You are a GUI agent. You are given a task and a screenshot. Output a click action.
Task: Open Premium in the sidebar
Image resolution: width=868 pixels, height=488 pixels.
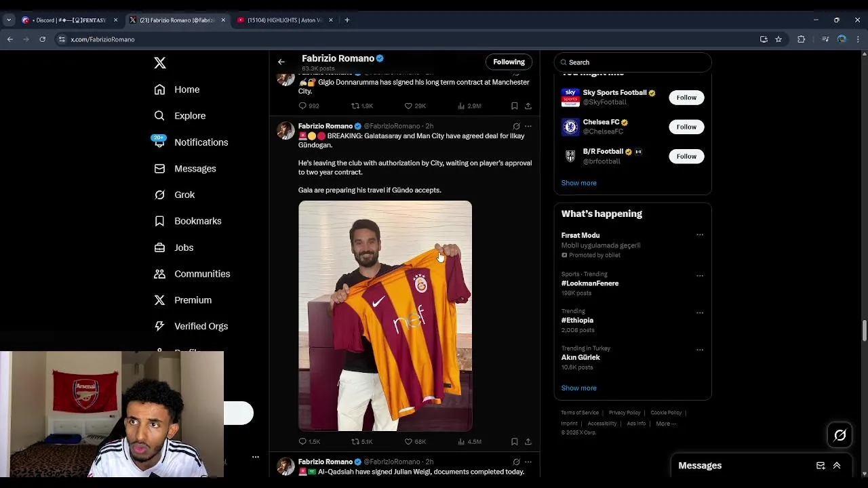click(x=182, y=300)
